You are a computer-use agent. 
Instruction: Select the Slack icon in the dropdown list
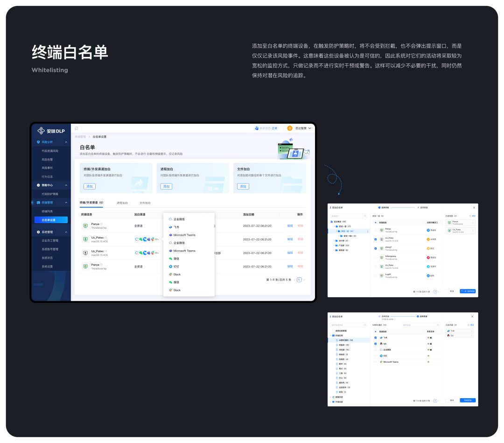click(x=170, y=274)
